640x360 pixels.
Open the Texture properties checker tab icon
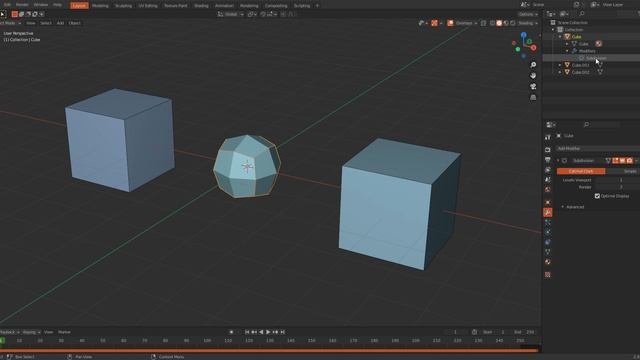[x=548, y=275]
